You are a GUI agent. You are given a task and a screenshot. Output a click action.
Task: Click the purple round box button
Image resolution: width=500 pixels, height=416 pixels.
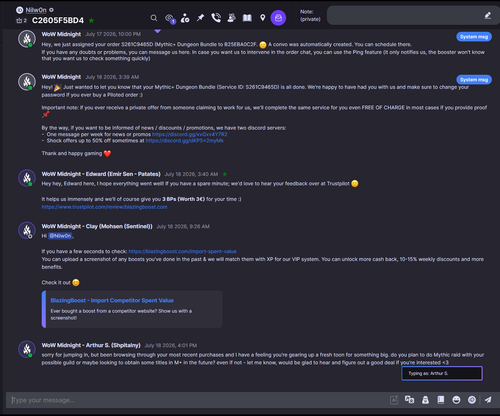[x=278, y=18]
